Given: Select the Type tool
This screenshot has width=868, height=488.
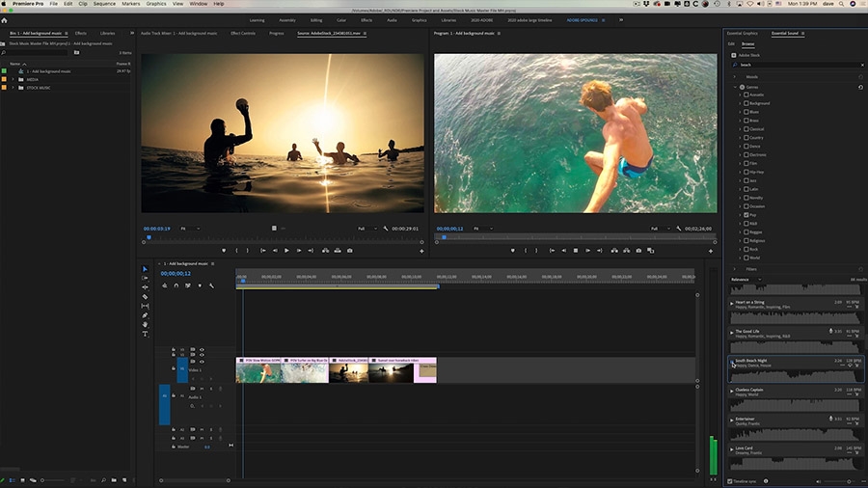Looking at the screenshot, I should coord(145,334).
